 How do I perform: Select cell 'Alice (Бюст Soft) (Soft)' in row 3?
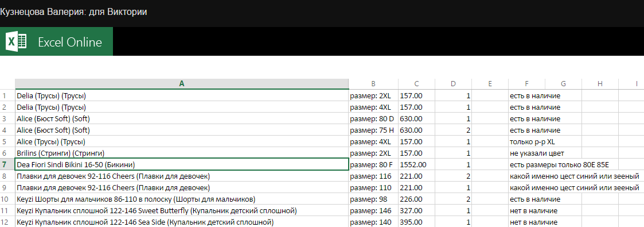[x=182, y=119]
